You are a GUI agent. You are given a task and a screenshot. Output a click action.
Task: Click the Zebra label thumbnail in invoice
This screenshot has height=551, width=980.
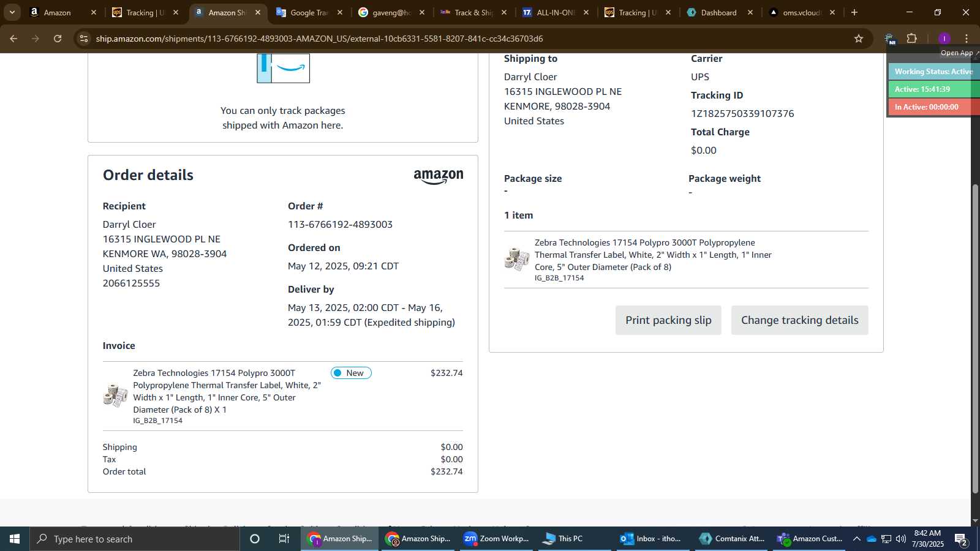tap(115, 395)
